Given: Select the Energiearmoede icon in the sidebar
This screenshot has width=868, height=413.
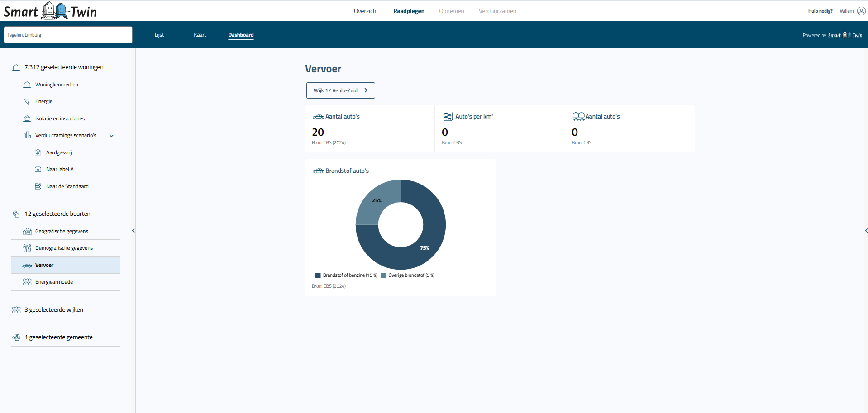Looking at the screenshot, I should [x=28, y=282].
